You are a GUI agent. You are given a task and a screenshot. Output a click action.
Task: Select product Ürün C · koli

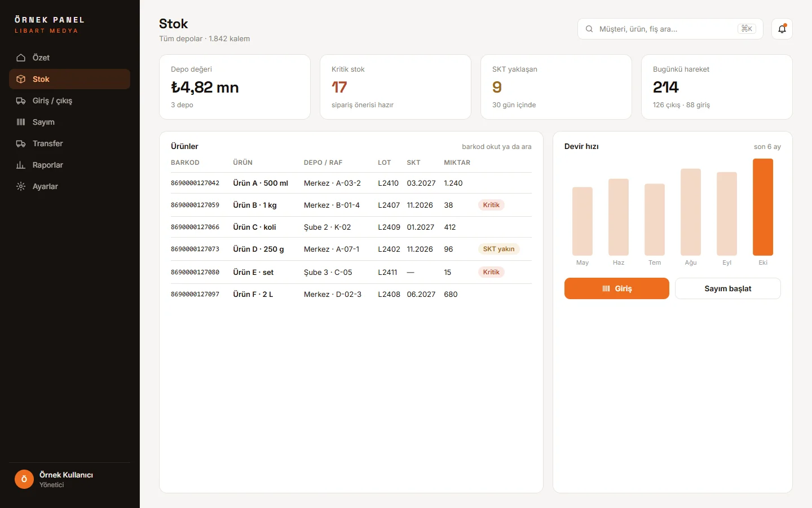(x=254, y=227)
